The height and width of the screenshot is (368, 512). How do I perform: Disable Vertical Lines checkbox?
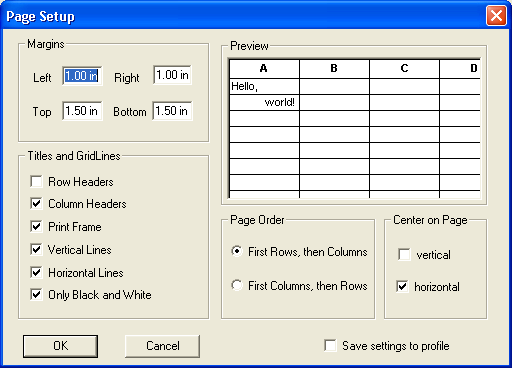pos(36,250)
